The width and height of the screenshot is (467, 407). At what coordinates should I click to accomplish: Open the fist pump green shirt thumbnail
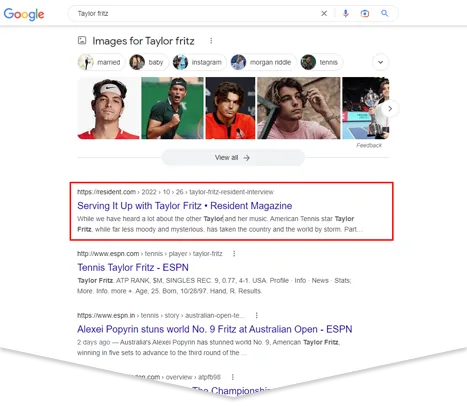[172, 108]
